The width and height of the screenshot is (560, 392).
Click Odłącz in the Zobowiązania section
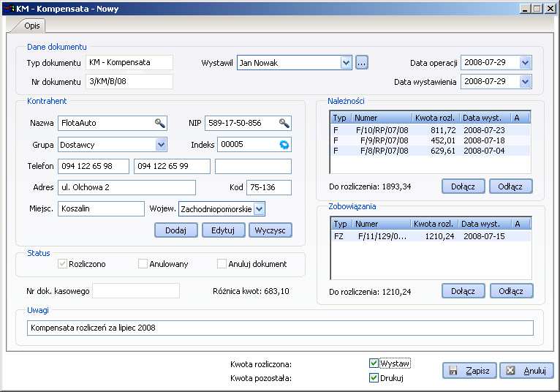[x=511, y=291]
